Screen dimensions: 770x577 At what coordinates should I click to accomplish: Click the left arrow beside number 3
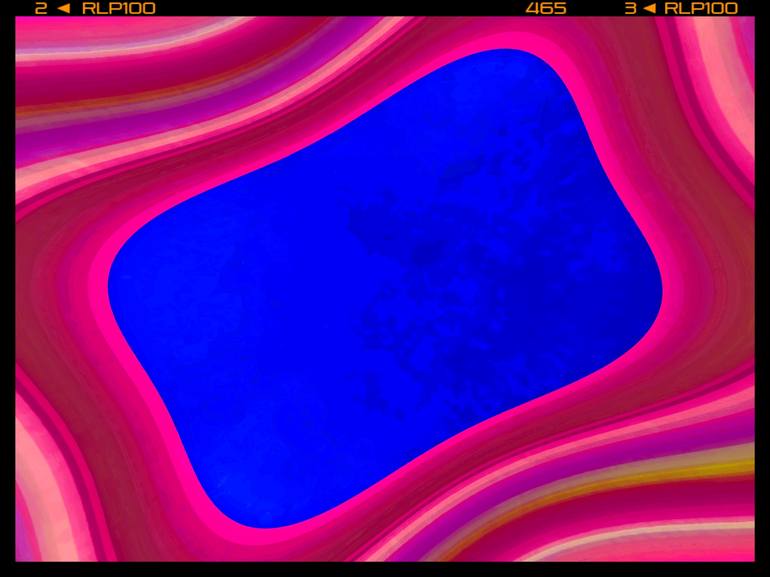[x=649, y=8]
